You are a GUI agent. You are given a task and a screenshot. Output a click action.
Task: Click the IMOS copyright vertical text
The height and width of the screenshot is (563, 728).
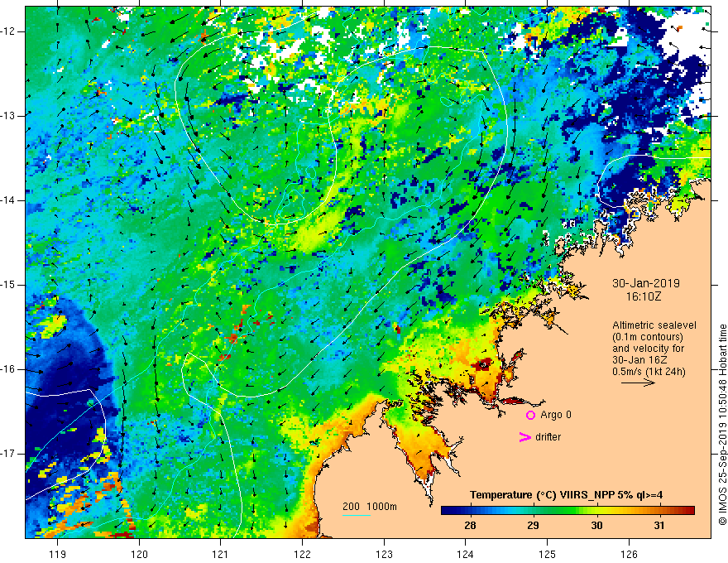pos(722,425)
